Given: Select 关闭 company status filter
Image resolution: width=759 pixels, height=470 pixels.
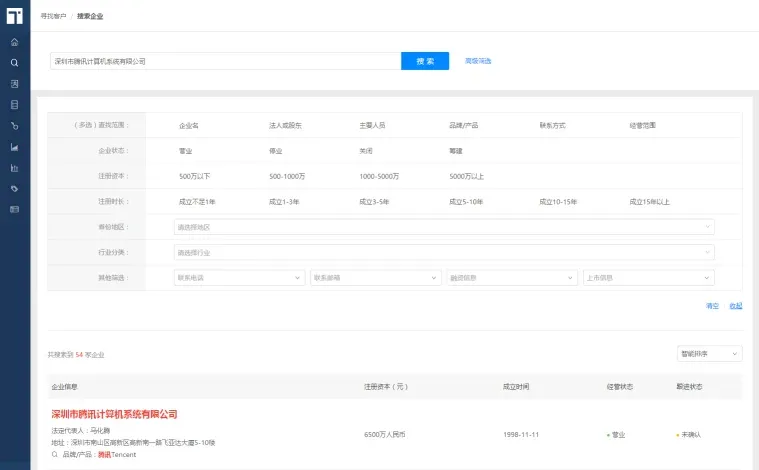Looking at the screenshot, I should tap(365, 151).
